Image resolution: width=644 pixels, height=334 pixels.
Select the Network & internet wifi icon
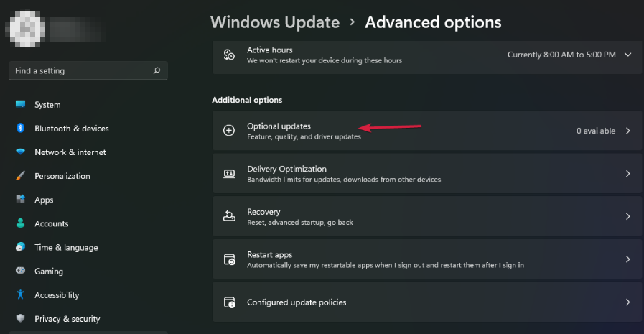[x=21, y=152]
